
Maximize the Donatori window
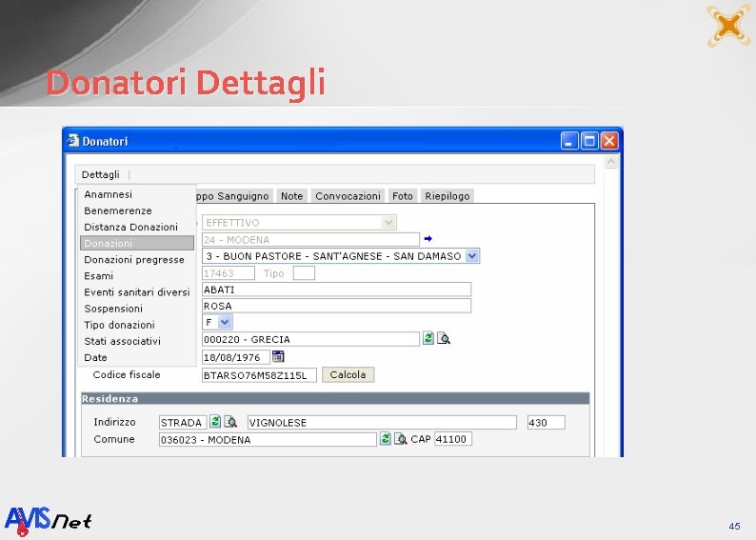(x=588, y=141)
